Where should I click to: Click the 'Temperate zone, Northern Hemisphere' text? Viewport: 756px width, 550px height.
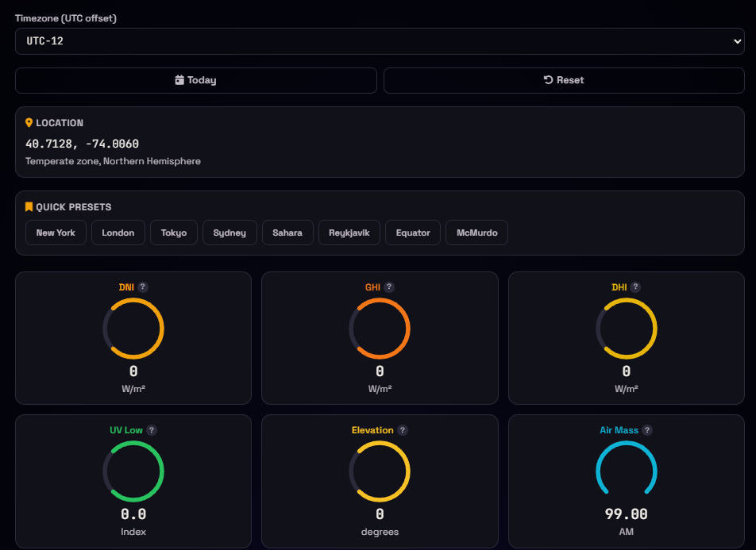click(x=113, y=161)
